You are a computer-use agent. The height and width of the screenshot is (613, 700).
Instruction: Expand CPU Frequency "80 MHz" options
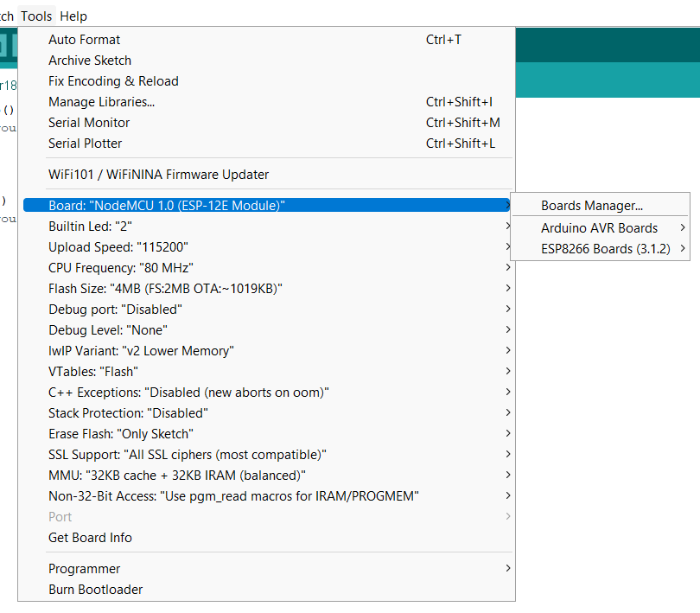click(x=120, y=268)
